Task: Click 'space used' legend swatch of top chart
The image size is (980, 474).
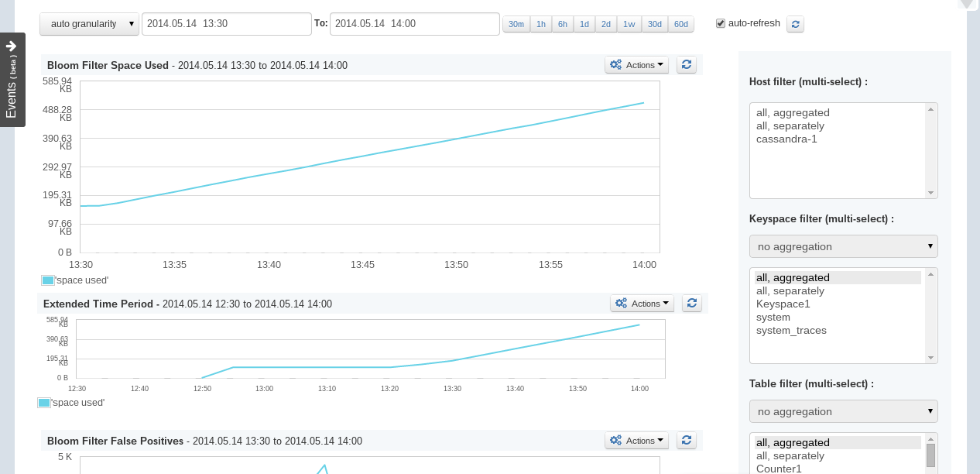Action: (47, 280)
